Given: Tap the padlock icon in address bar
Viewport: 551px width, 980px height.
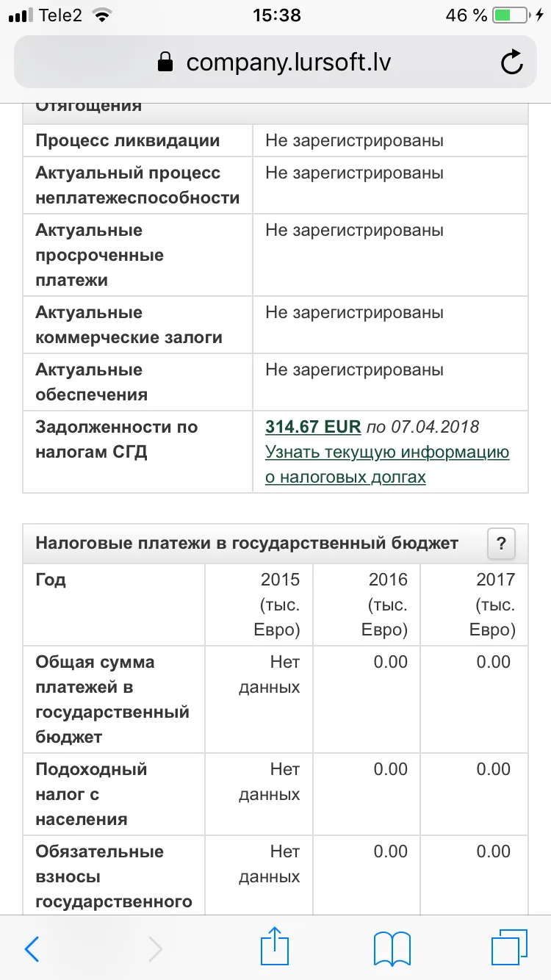Looking at the screenshot, I should (x=167, y=62).
